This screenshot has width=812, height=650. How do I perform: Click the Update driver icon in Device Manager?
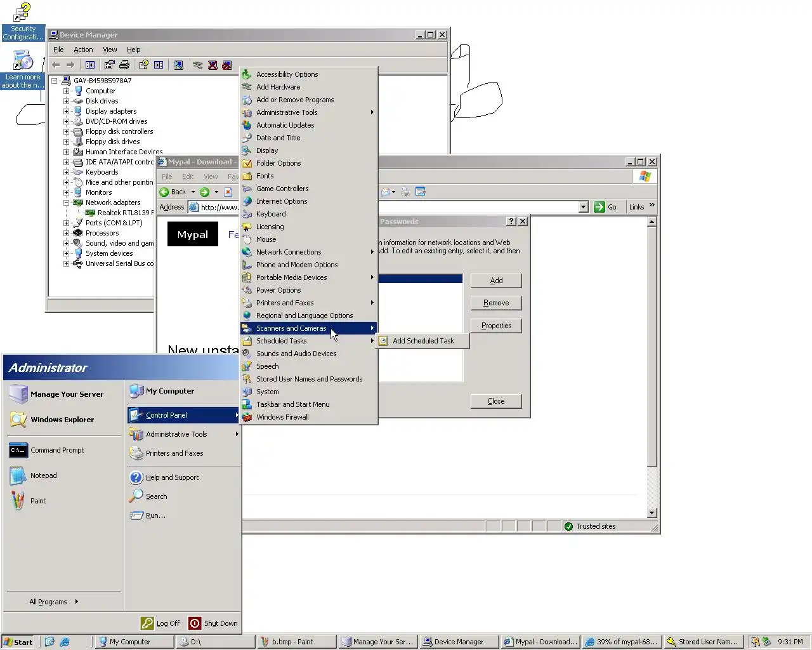(x=198, y=65)
